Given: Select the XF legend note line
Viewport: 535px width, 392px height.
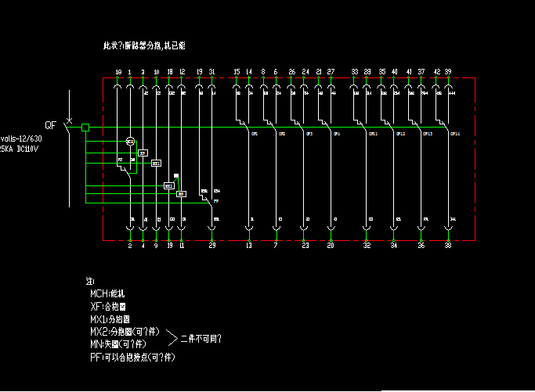Looking at the screenshot, I should pyautogui.click(x=108, y=307).
